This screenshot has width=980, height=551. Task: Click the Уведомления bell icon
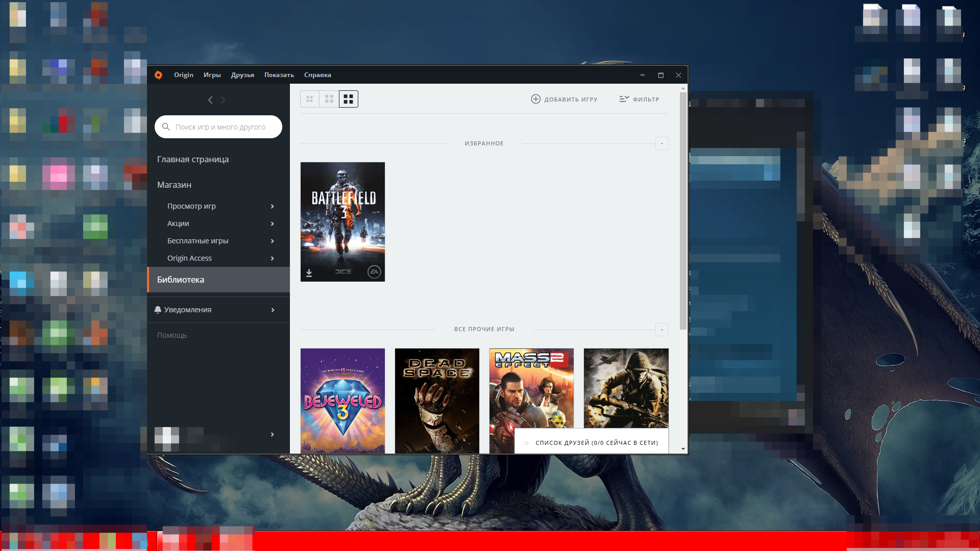tap(158, 310)
